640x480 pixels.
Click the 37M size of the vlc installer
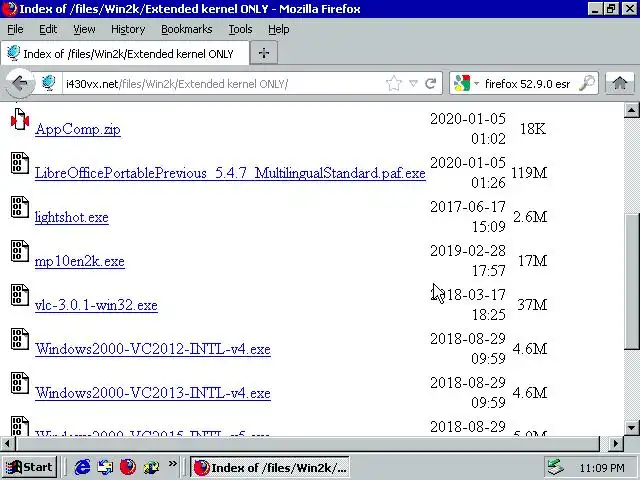point(532,305)
